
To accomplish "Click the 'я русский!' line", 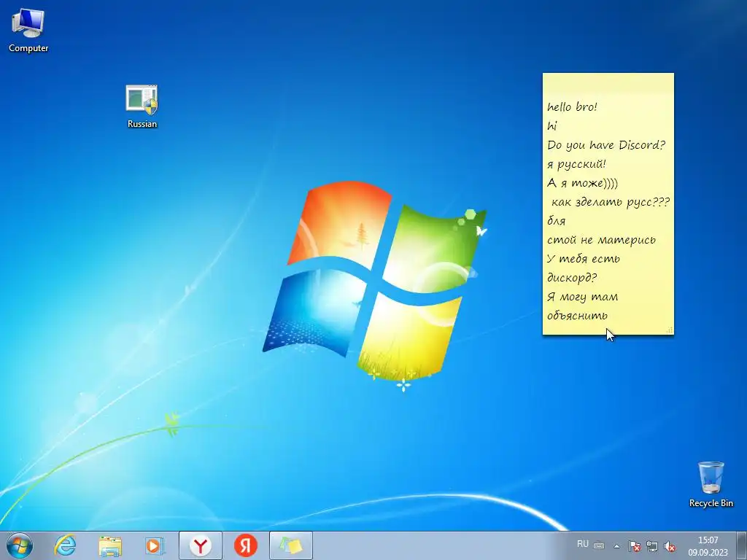I will (x=576, y=164).
